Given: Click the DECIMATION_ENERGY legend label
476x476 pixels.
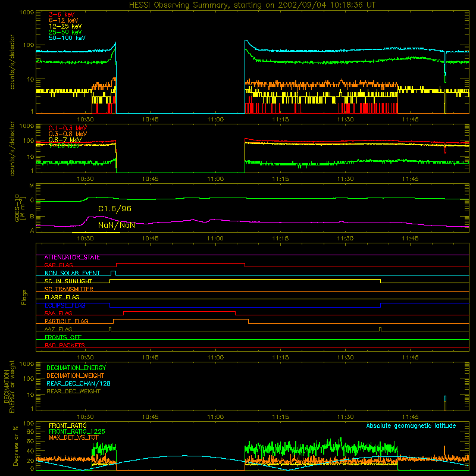Looking at the screenshot, I should click(x=76, y=368).
